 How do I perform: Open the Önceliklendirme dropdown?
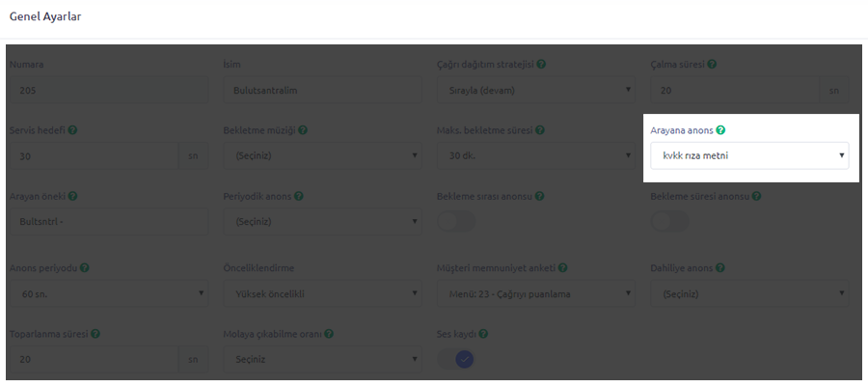pyautogui.click(x=321, y=293)
